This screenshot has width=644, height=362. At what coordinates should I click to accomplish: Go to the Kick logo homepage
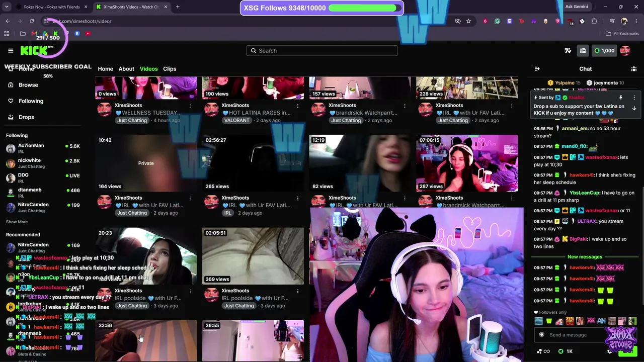click(x=34, y=50)
